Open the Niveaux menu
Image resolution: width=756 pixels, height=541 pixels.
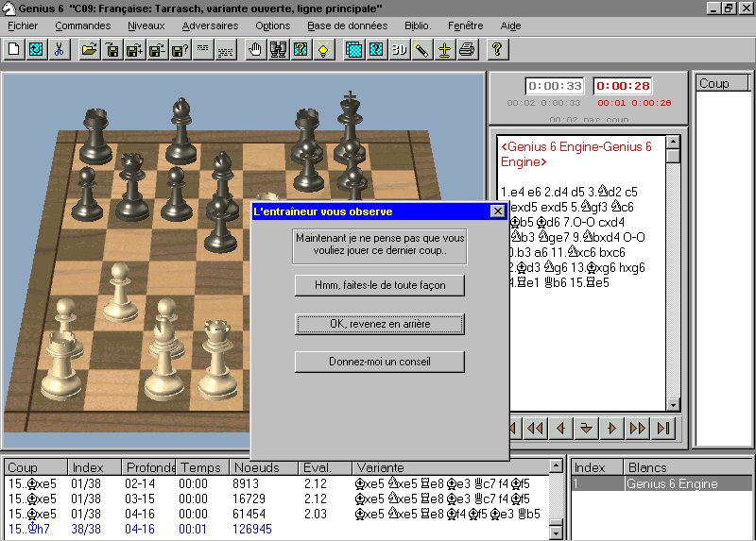(146, 26)
